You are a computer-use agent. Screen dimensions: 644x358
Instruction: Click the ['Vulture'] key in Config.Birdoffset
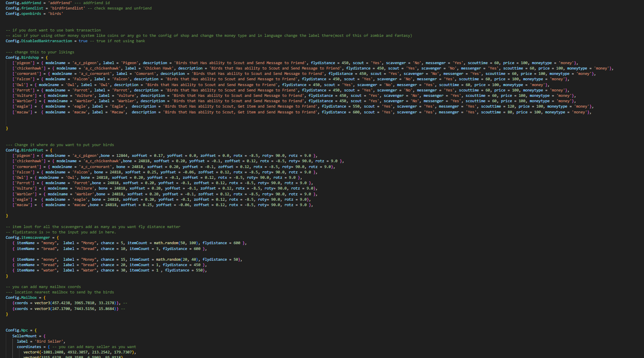click(x=24, y=188)
